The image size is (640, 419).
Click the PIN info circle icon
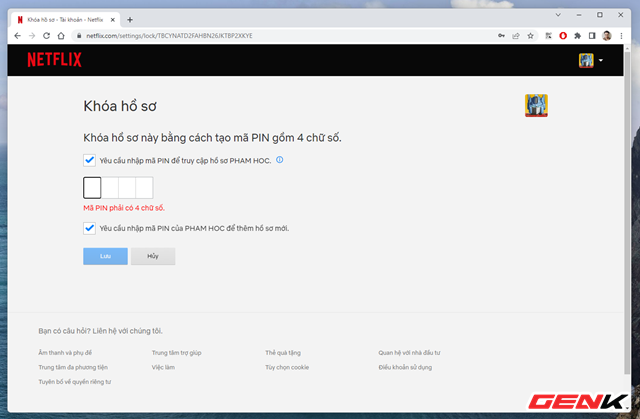point(280,160)
